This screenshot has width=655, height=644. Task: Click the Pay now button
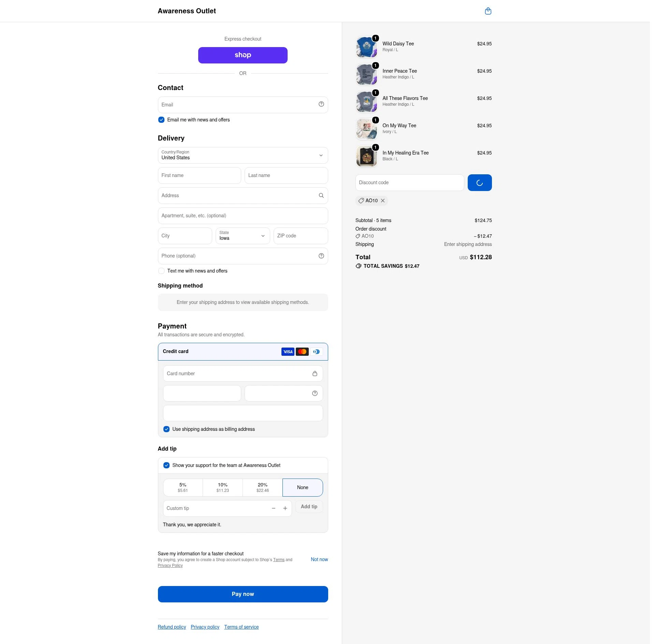click(x=243, y=594)
